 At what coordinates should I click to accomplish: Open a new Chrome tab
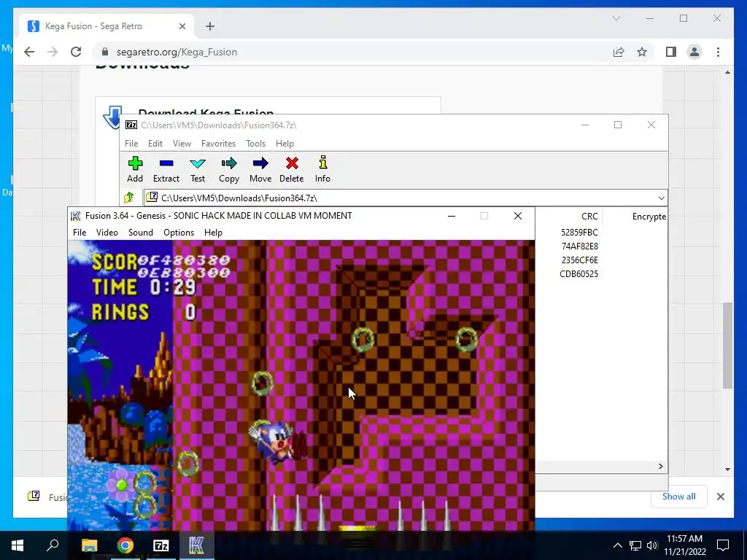[210, 26]
